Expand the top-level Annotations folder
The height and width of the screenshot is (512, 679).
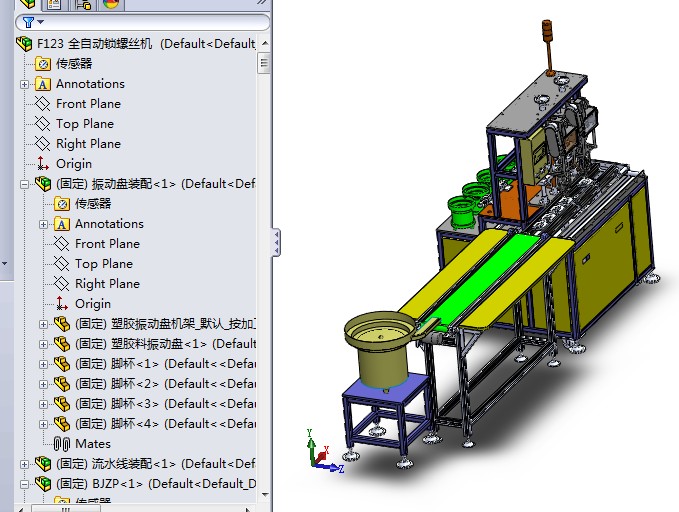tap(24, 84)
